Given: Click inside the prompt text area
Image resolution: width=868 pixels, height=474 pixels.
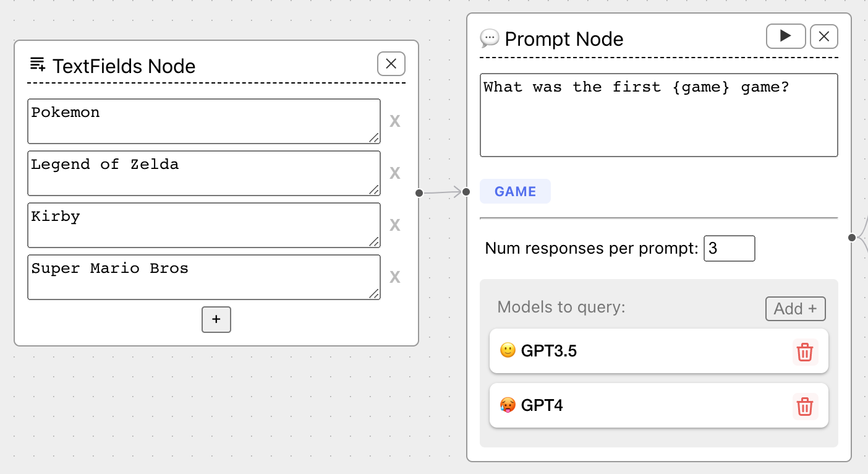Looking at the screenshot, I should click(658, 115).
